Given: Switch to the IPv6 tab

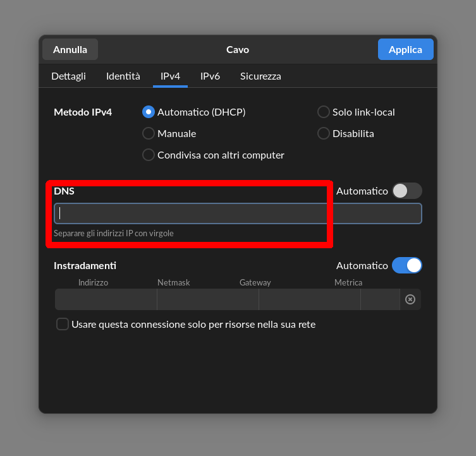Looking at the screenshot, I should coord(210,76).
